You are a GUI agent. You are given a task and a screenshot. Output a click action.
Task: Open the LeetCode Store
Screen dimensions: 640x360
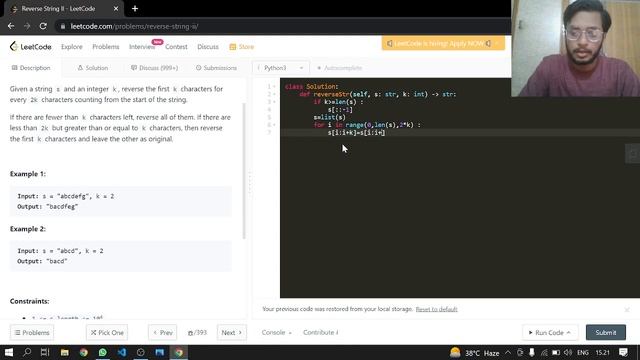tap(242, 47)
